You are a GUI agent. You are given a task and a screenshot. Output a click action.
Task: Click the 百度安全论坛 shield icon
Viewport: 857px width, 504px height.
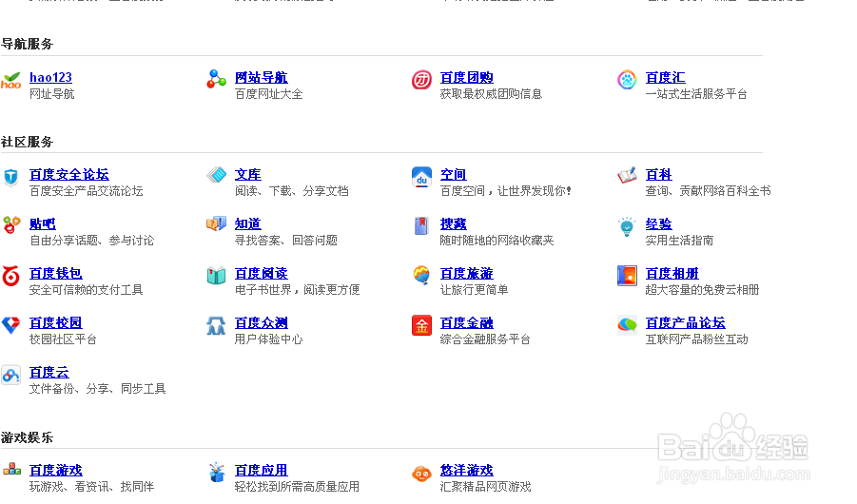10,177
